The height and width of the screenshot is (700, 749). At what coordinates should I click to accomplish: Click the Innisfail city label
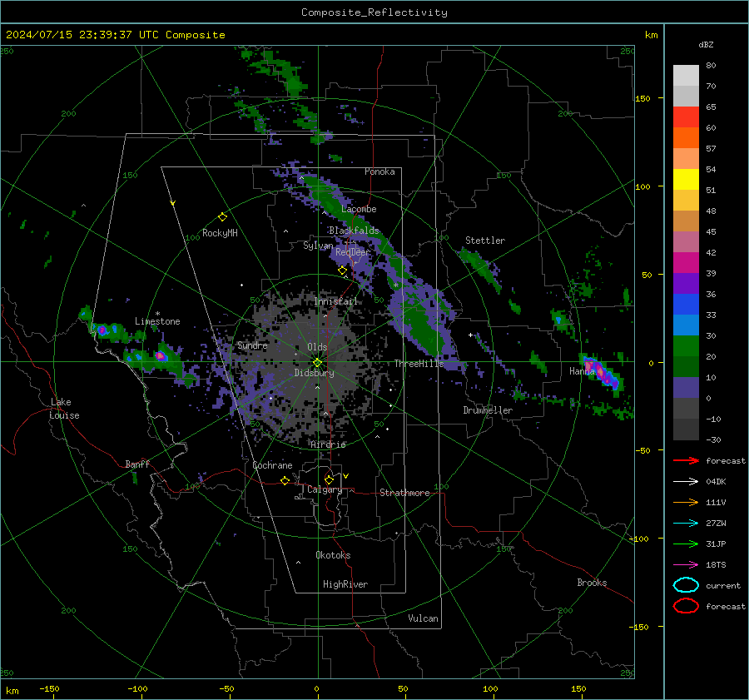point(336,301)
